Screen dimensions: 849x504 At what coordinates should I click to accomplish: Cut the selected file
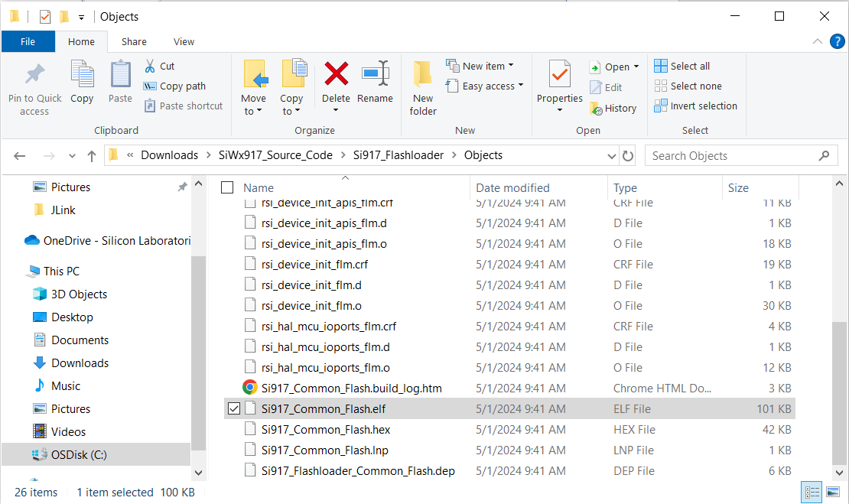160,66
